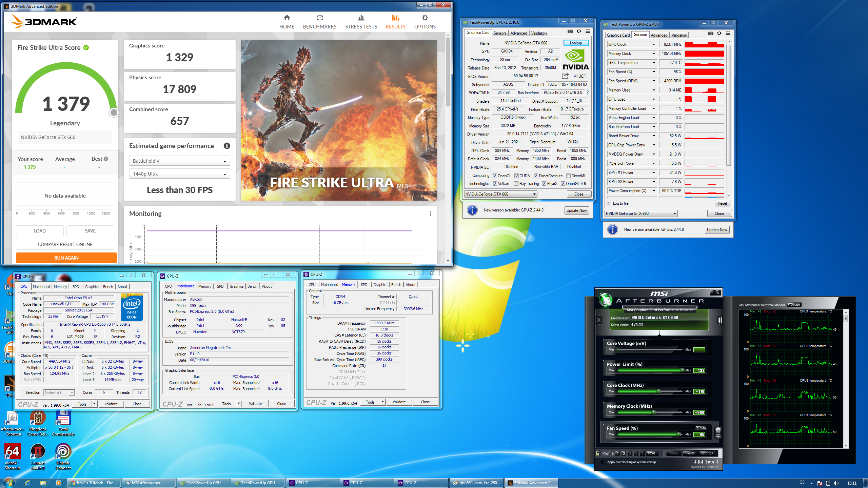The image size is (868, 488).
Task: Click the Bus Interface question mark in GPU-Z
Action: [588, 93]
